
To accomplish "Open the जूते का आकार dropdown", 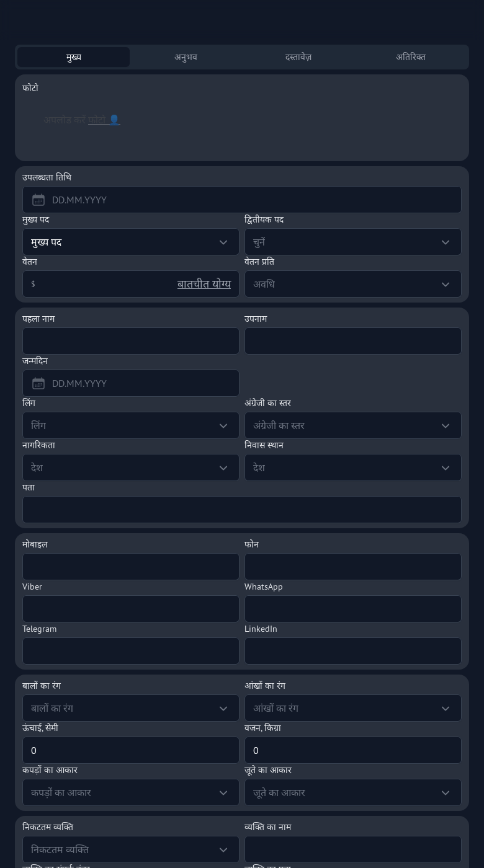I will pyautogui.click(x=352, y=793).
